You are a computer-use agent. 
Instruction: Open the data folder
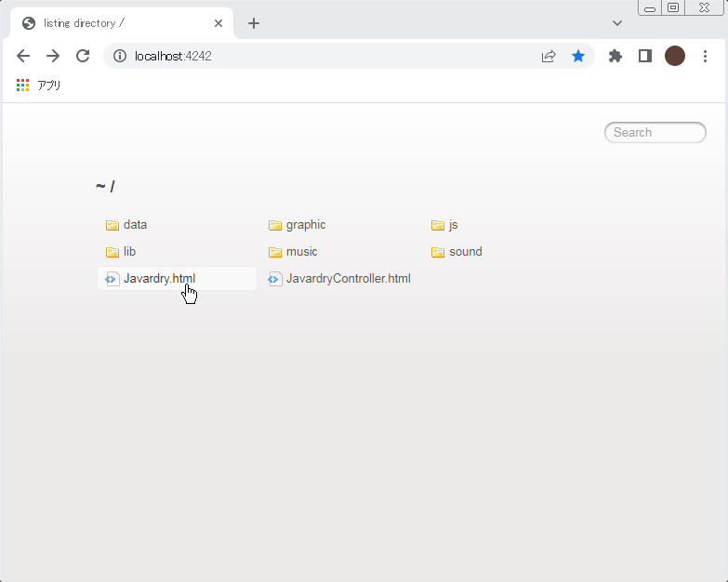pos(135,225)
